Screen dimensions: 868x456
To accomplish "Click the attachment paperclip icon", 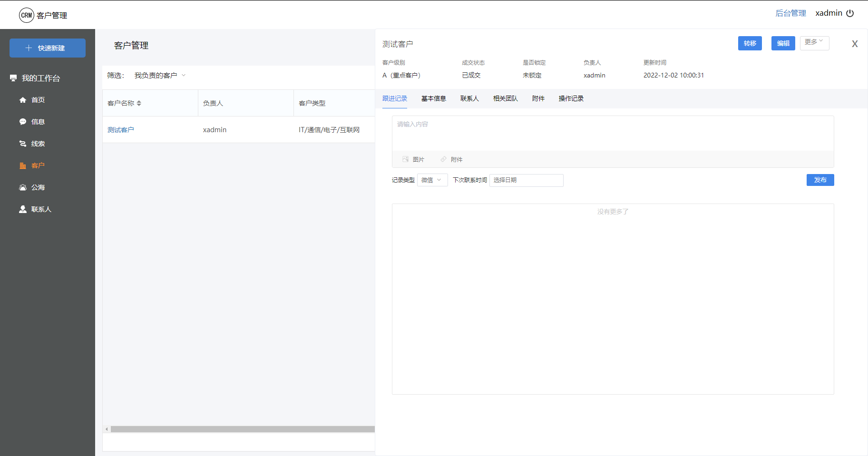I will (x=443, y=159).
